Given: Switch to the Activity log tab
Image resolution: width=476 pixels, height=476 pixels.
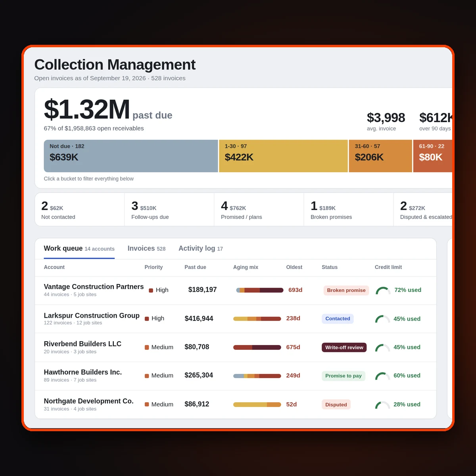Looking at the screenshot, I should 201,249.
